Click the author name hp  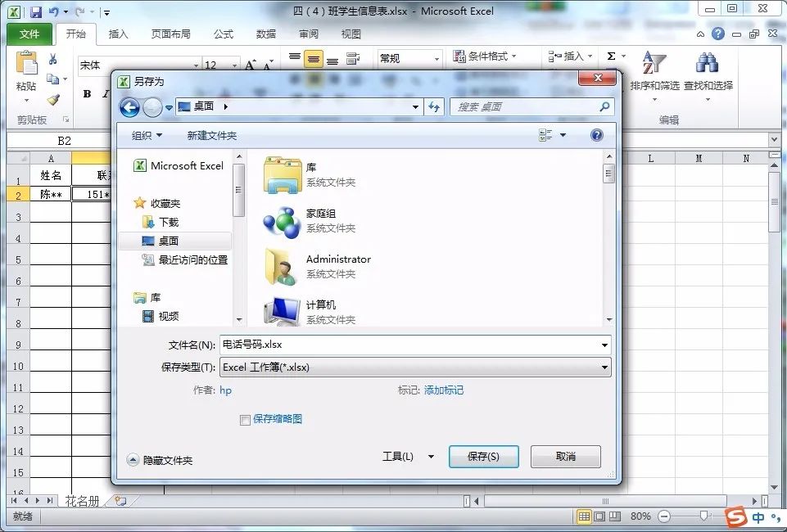[225, 390]
